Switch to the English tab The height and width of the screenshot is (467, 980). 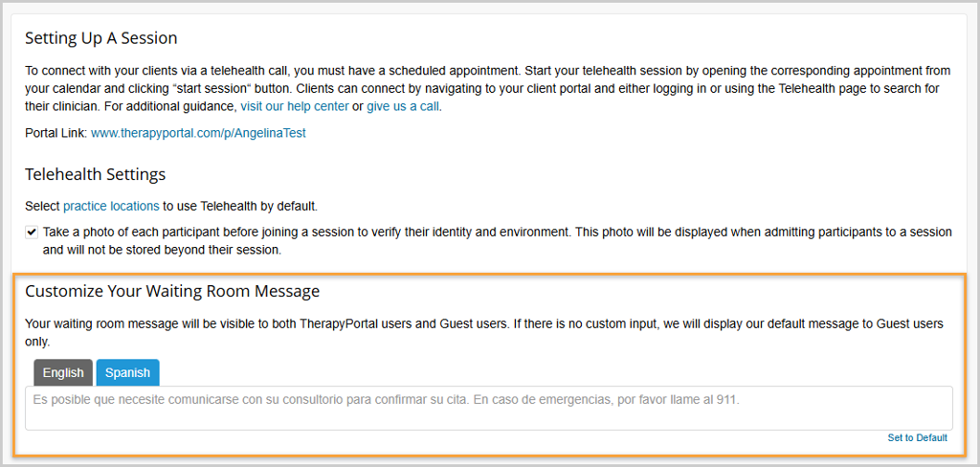[x=63, y=372]
